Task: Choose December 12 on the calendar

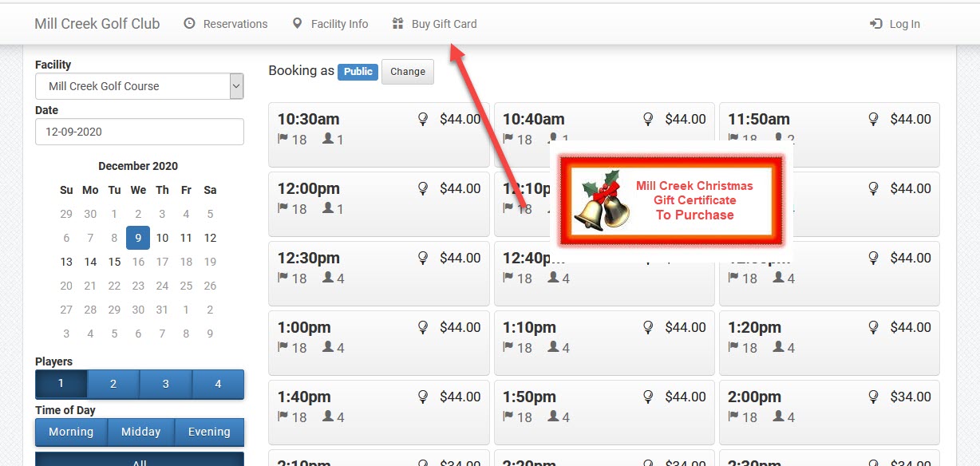Action: (210, 238)
